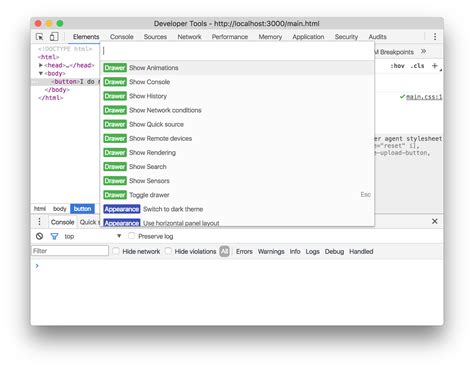Viewport: 474px width, 369px height.
Task: Run the Show Network conditions command
Action: pos(237,110)
